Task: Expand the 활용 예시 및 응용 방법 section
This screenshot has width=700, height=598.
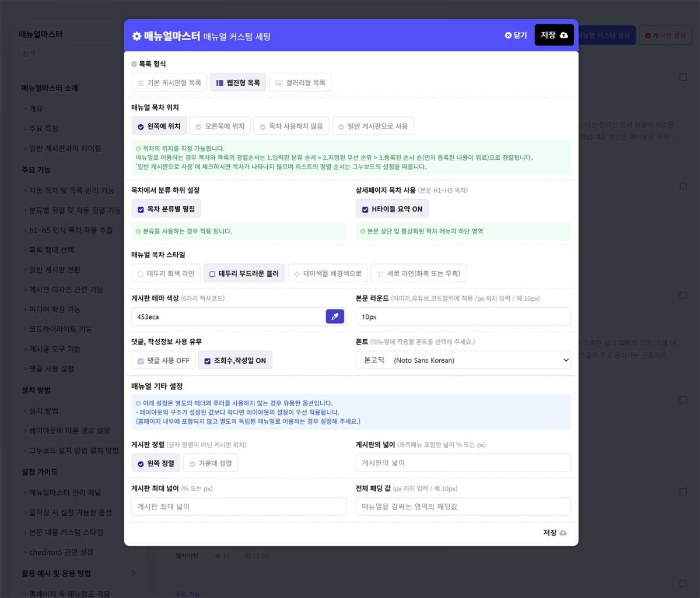Action: (x=133, y=574)
